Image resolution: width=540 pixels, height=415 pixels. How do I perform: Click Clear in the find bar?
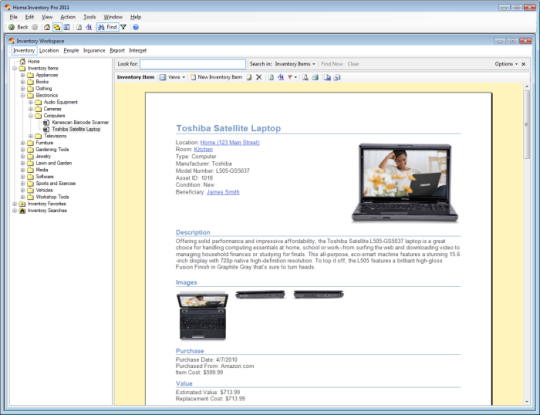(x=353, y=64)
